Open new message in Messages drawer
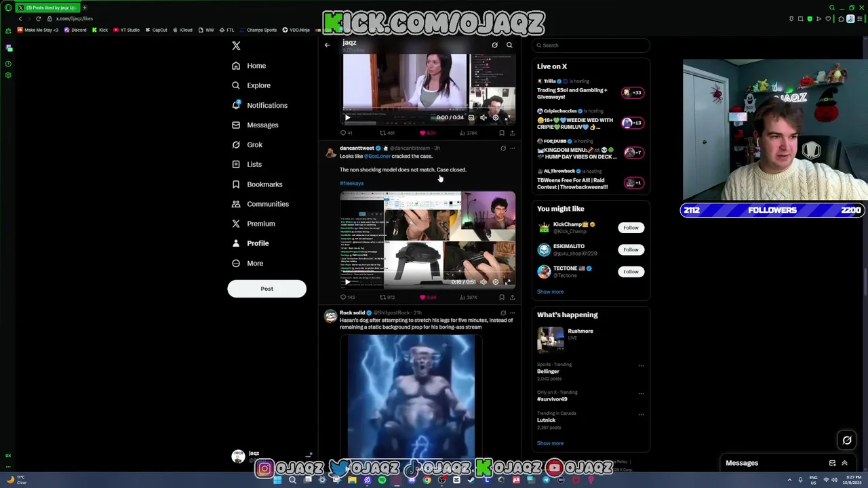The image size is (868, 488). (x=832, y=463)
